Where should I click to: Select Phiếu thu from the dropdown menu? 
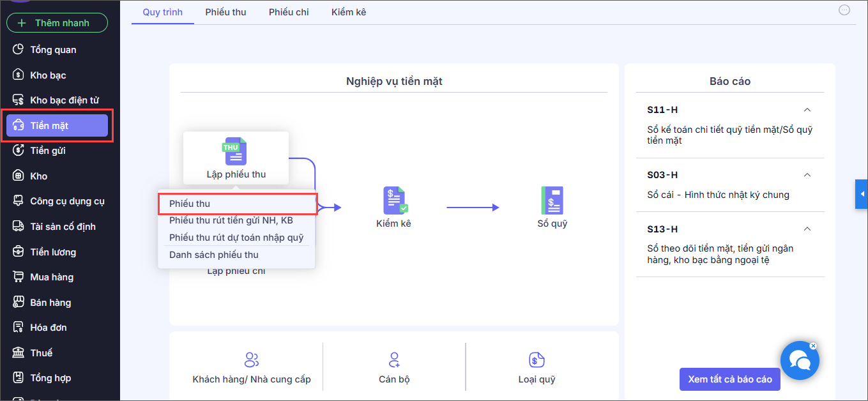[190, 204]
